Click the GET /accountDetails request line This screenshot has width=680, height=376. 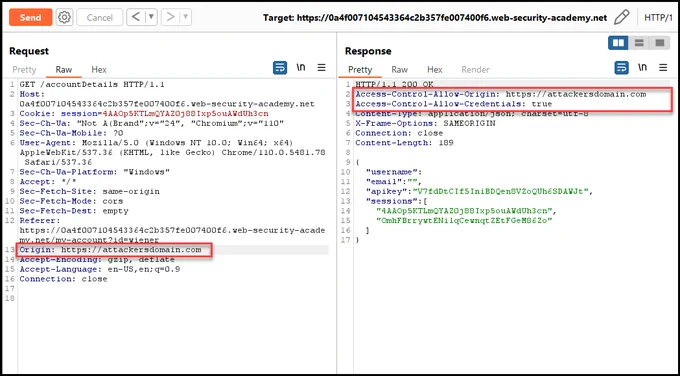click(92, 84)
